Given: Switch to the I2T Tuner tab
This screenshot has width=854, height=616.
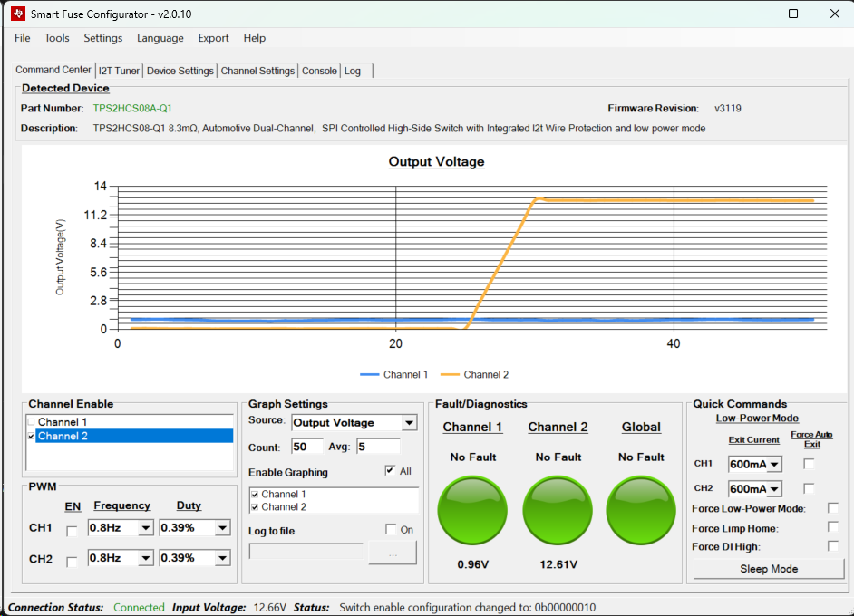Looking at the screenshot, I should point(120,71).
